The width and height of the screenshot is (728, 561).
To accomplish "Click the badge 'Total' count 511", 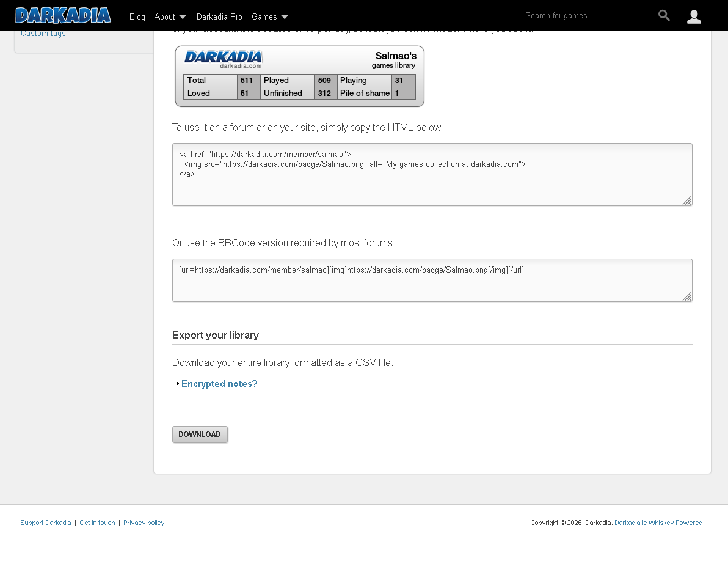I will point(247,80).
